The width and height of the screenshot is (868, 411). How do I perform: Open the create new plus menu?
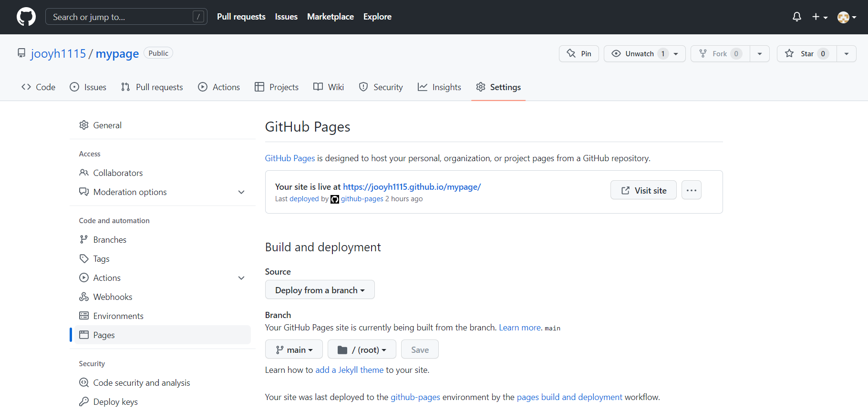coord(819,17)
